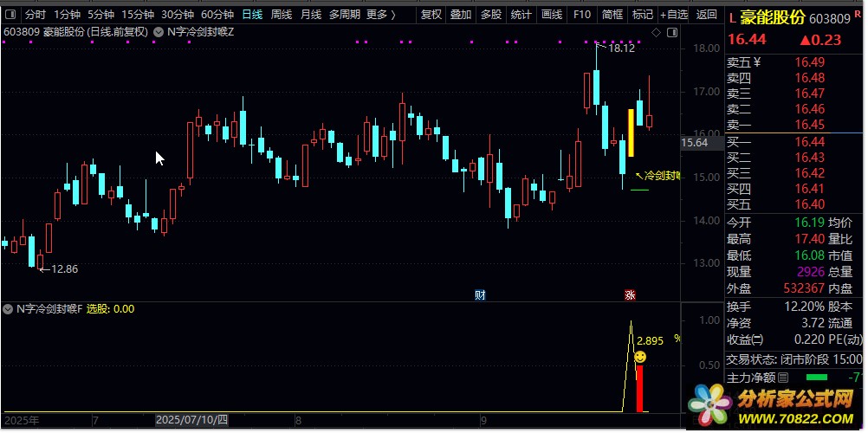
Task: Add stock via +自选 button
Action: [674, 15]
